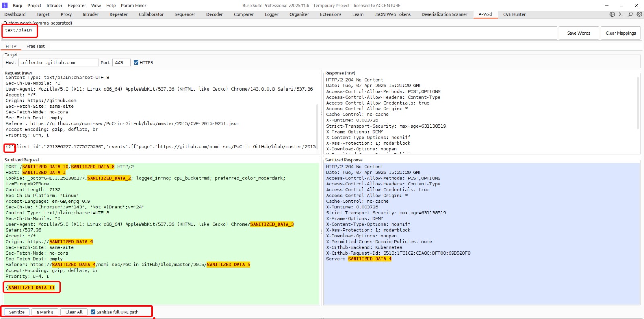
Task: Switch to the Logger tab
Action: (271, 14)
